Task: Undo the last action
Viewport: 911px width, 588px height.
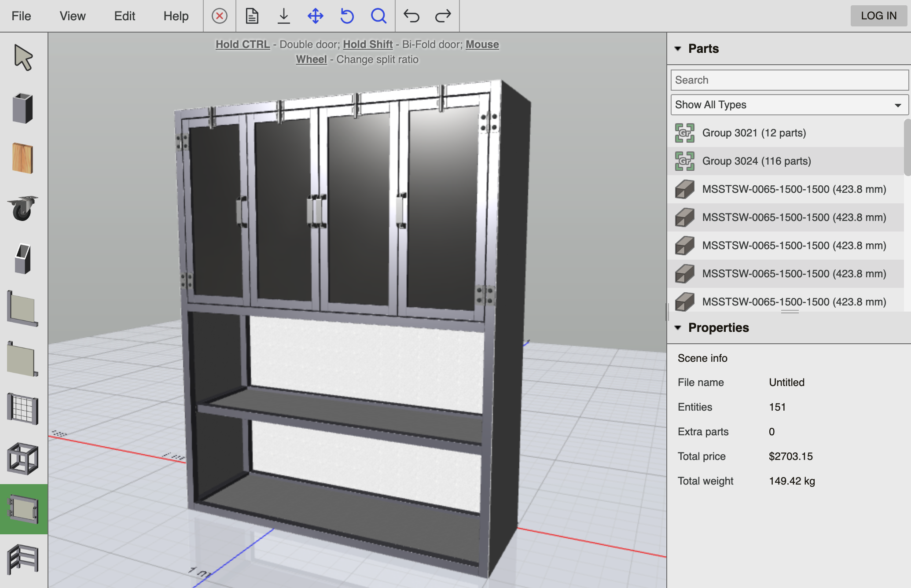Action: (x=411, y=16)
